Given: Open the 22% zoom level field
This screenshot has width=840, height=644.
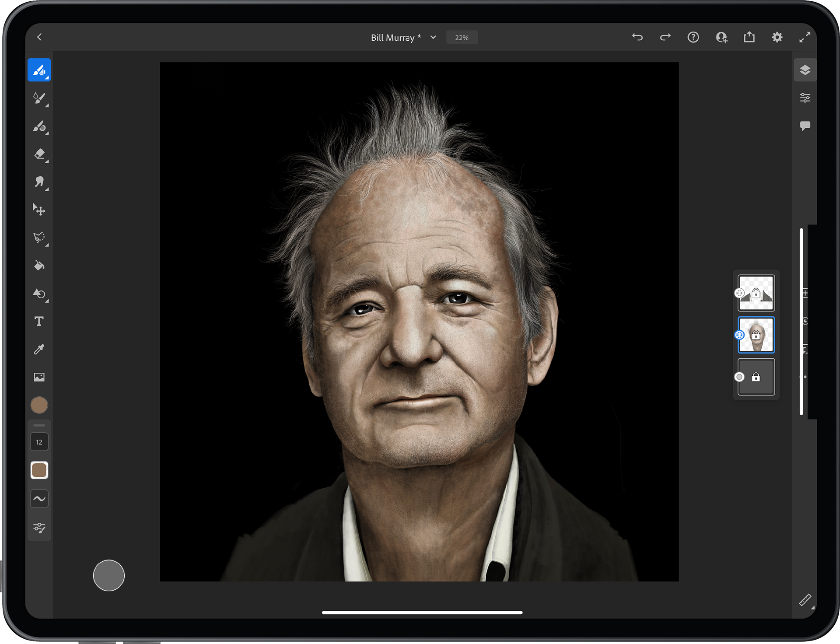Looking at the screenshot, I should coord(462,38).
